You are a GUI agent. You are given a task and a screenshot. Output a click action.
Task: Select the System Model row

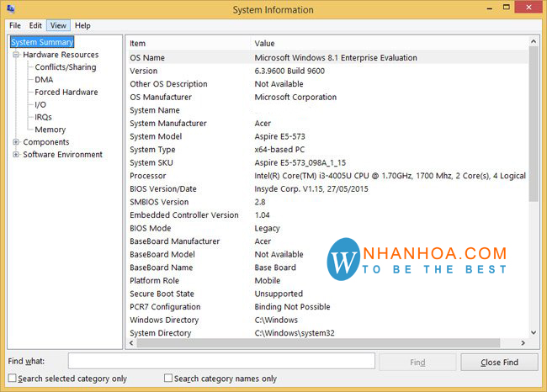pyautogui.click(x=328, y=136)
